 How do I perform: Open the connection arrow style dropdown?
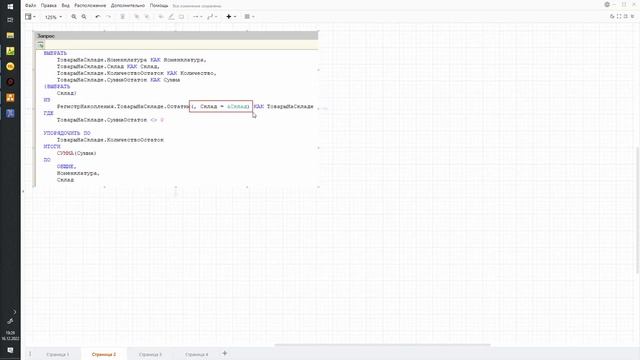pos(198,17)
